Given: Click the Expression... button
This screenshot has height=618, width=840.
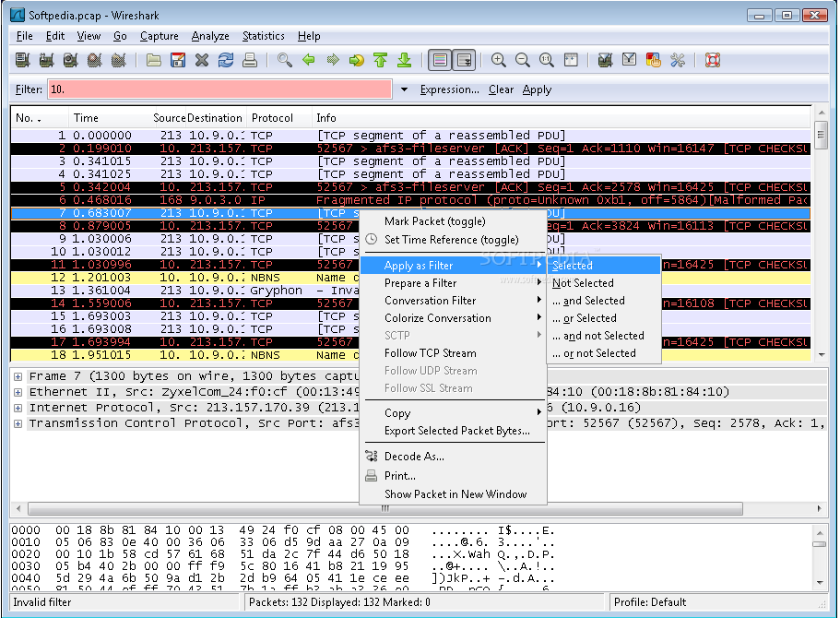Looking at the screenshot, I should (x=449, y=89).
